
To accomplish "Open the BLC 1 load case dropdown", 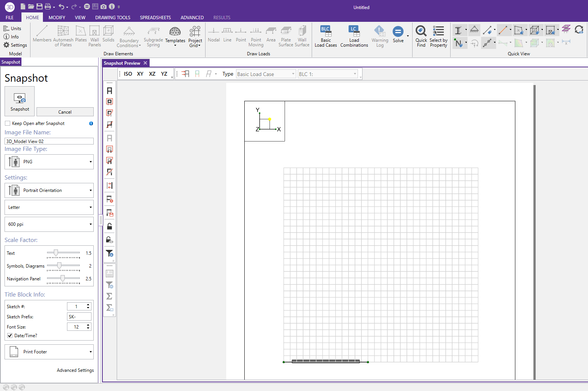I will pyautogui.click(x=354, y=74).
